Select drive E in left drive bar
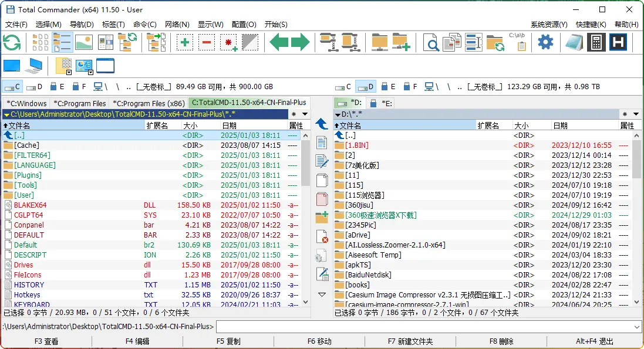 [58, 87]
